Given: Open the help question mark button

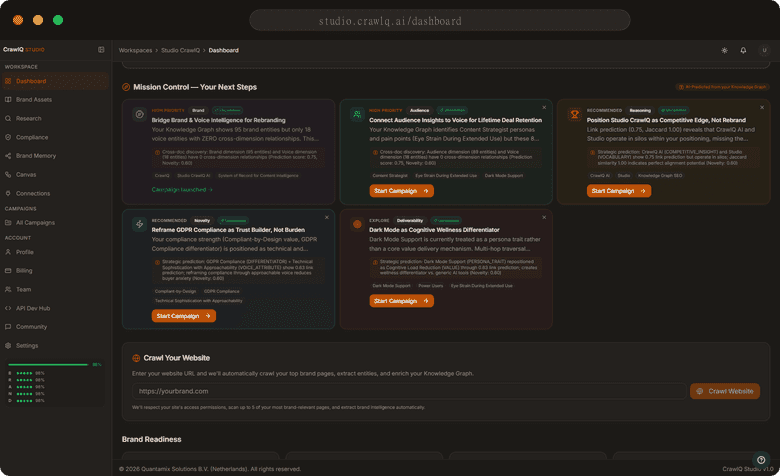Looking at the screenshot, I should [761, 459].
